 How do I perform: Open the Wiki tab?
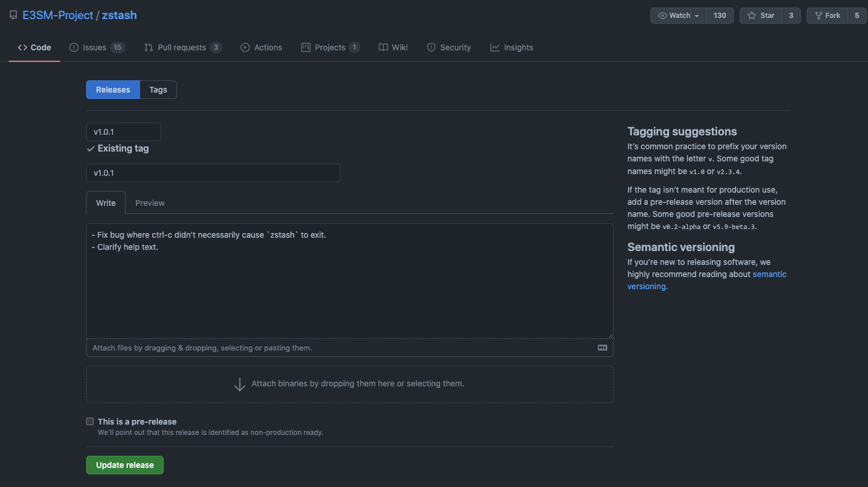(x=393, y=47)
